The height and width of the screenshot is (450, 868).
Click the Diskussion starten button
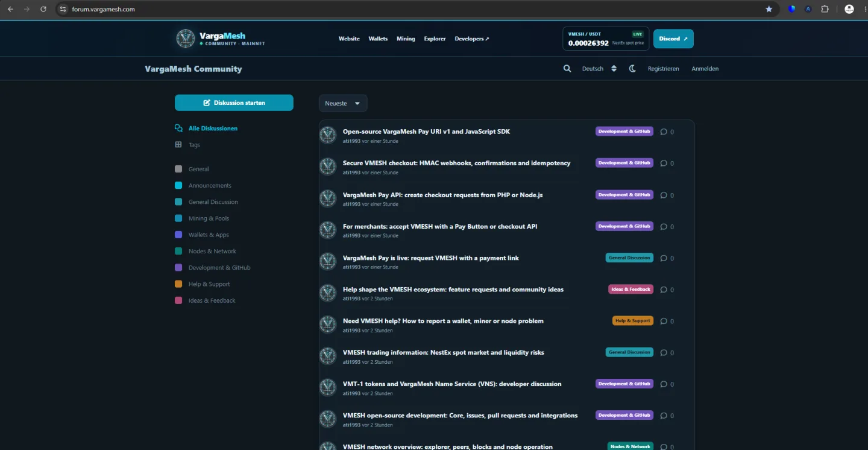point(234,103)
